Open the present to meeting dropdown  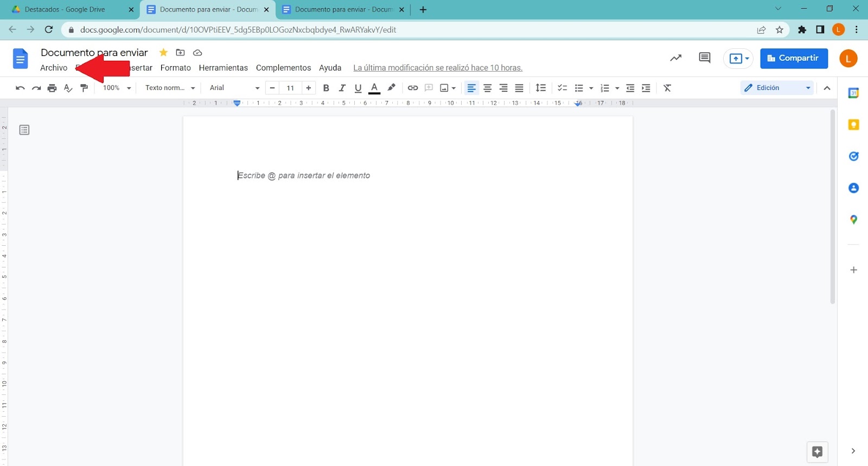738,59
